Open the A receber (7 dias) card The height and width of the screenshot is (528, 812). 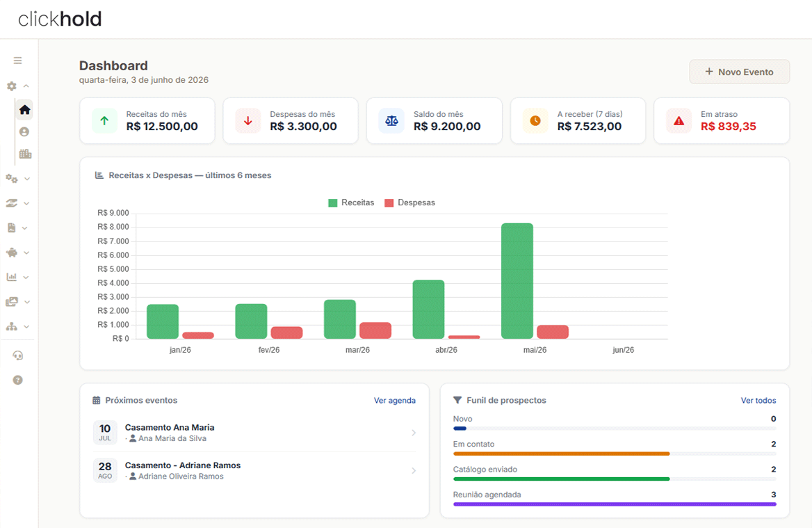(578, 121)
